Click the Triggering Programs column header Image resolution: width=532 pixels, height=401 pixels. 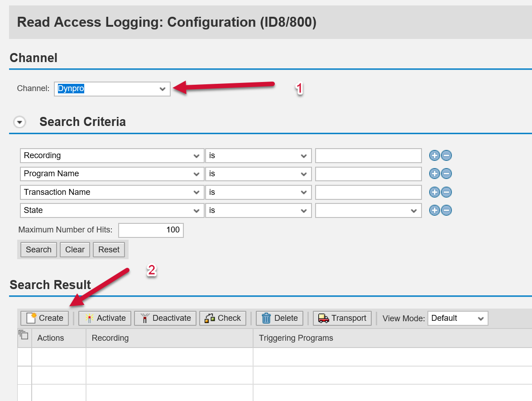296,338
